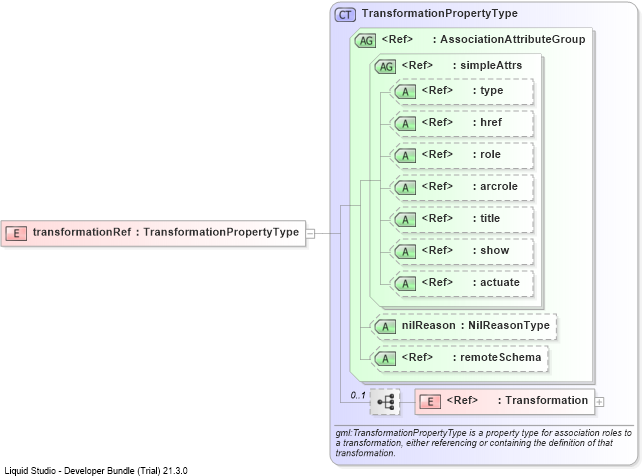Click the AG icon of simpleAttrs
The height and width of the screenshot is (476, 642).
[386, 67]
